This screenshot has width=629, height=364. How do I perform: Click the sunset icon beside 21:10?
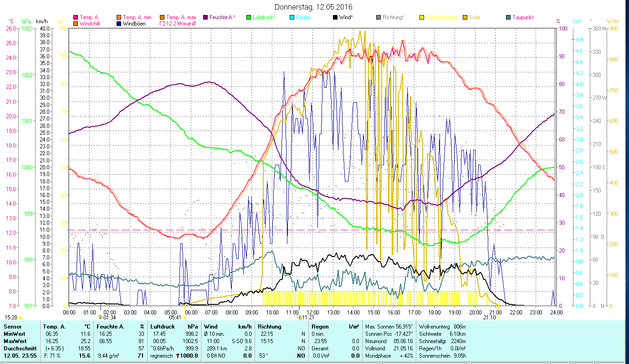click(x=498, y=318)
